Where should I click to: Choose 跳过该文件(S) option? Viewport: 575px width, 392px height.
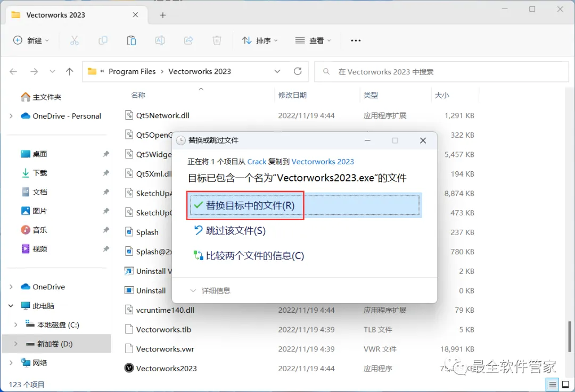pos(229,230)
